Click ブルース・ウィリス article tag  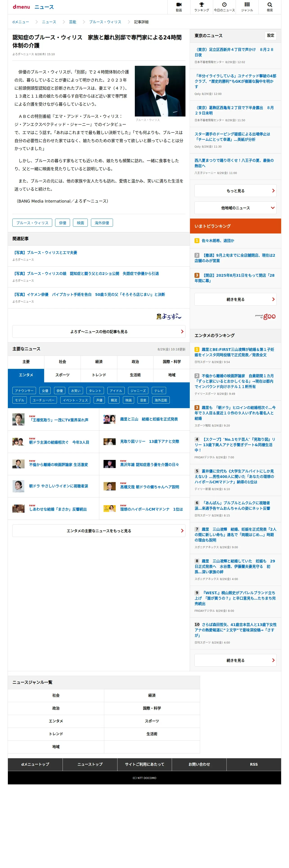click(32, 223)
